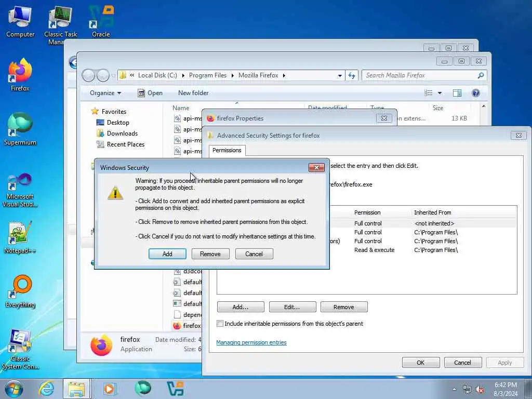The height and width of the screenshot is (399, 532).
Task: Click the Add... button in Advanced Security
Action: pos(241,307)
